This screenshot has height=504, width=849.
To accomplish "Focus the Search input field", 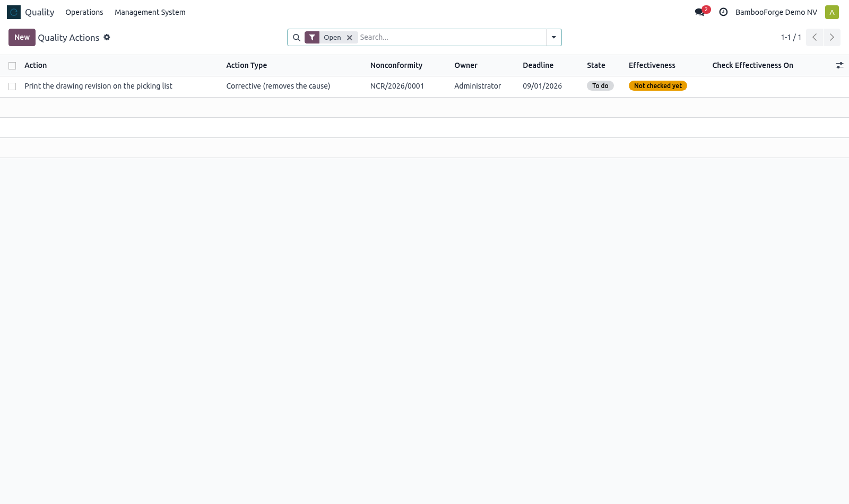I will point(451,37).
